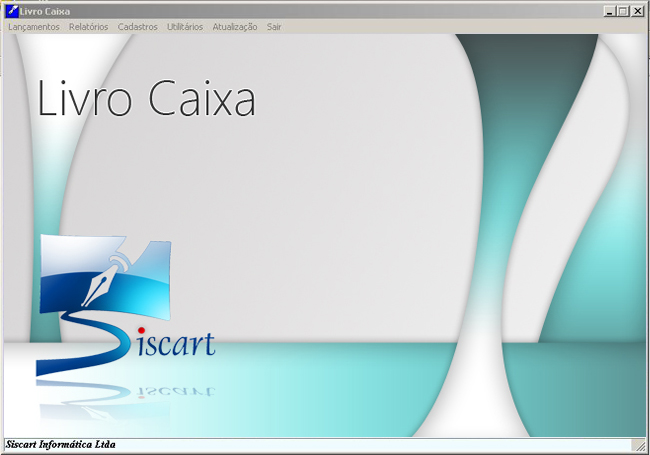The image size is (650, 455).
Task: Open the Lançamentos menu
Action: [x=34, y=27]
